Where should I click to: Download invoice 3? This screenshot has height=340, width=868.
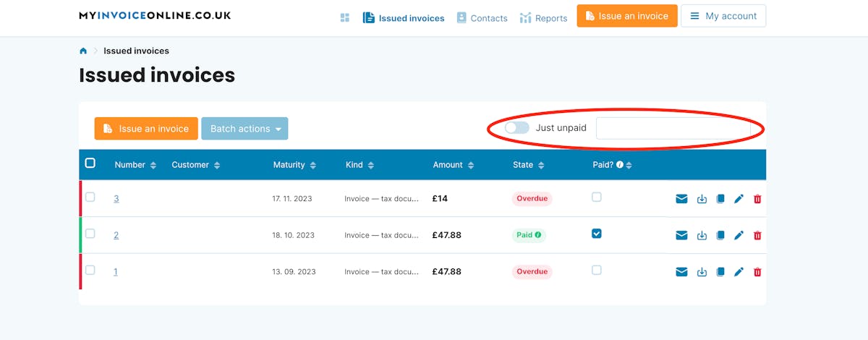tap(702, 199)
